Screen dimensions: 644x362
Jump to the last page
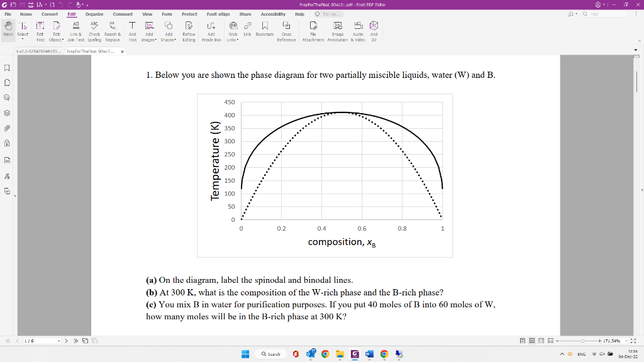(x=75, y=341)
